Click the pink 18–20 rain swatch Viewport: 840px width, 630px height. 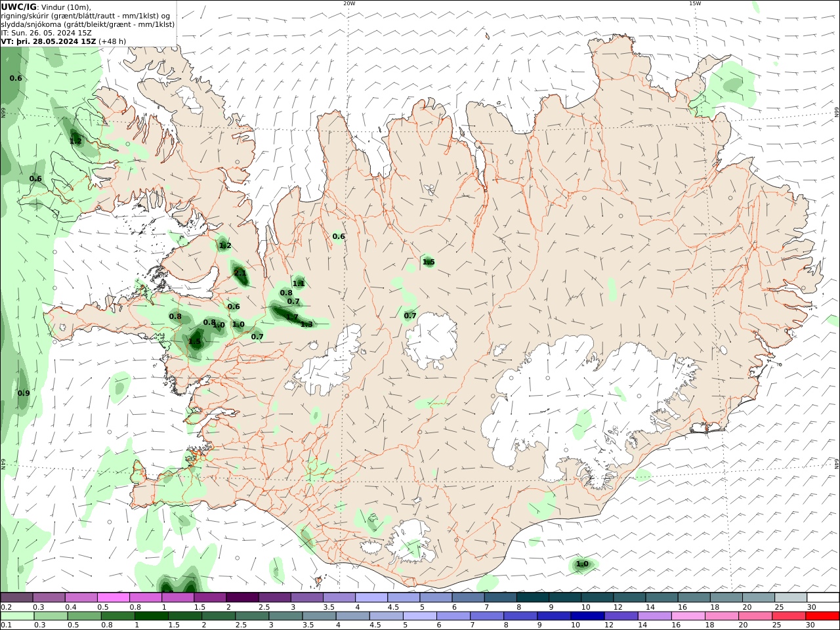coord(722,616)
